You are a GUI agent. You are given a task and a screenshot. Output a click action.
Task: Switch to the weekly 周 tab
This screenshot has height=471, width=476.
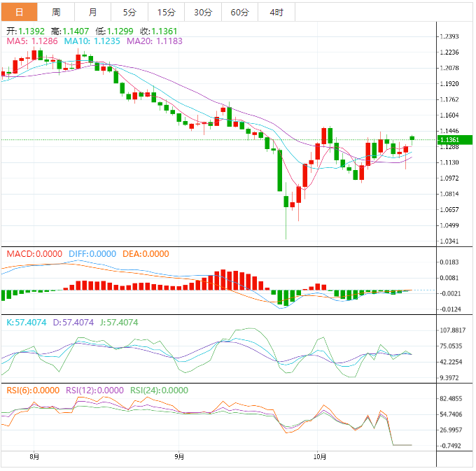56,12
